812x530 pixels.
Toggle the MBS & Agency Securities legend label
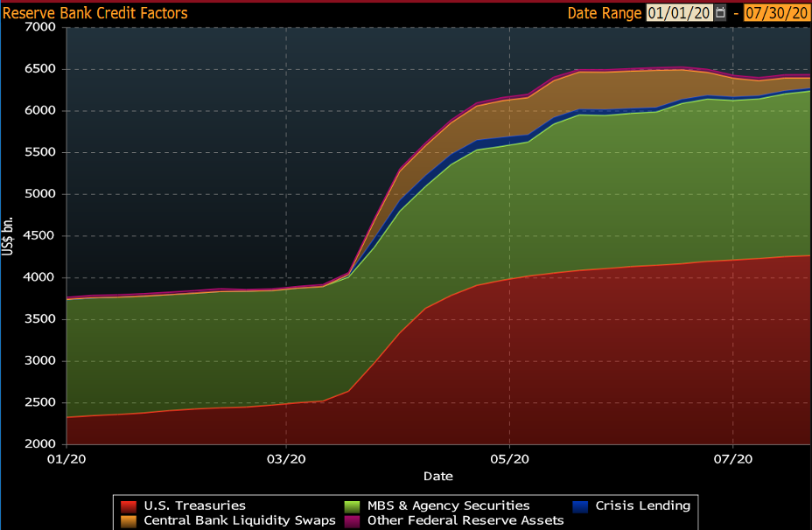pos(448,506)
